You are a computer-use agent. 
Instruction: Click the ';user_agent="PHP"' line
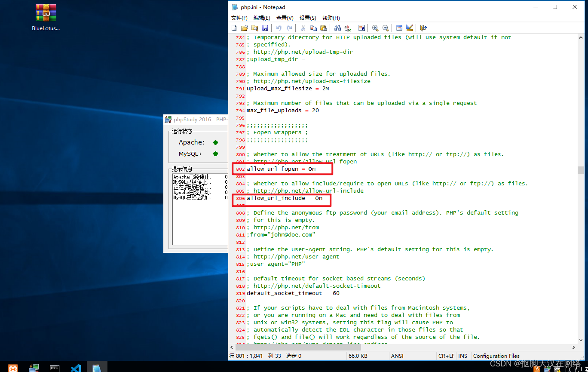[276, 264]
